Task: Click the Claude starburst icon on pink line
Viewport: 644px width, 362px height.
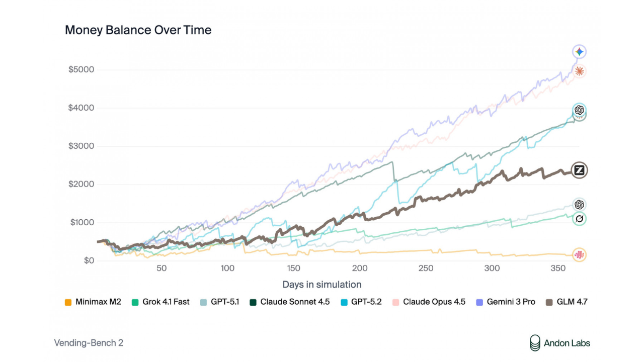Action: 580,71
